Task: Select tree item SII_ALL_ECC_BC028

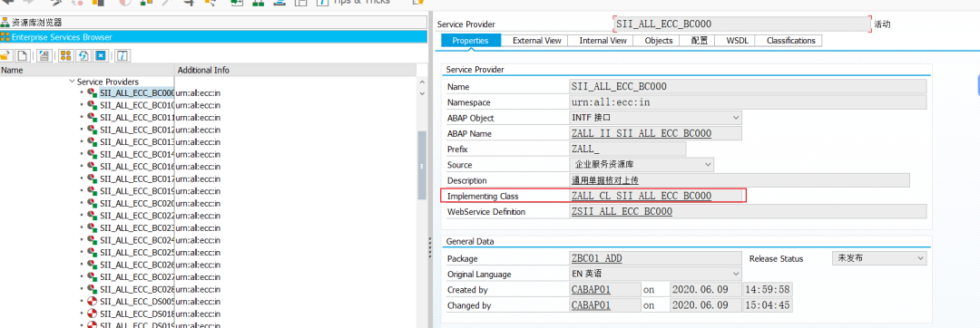Action: 137,289
